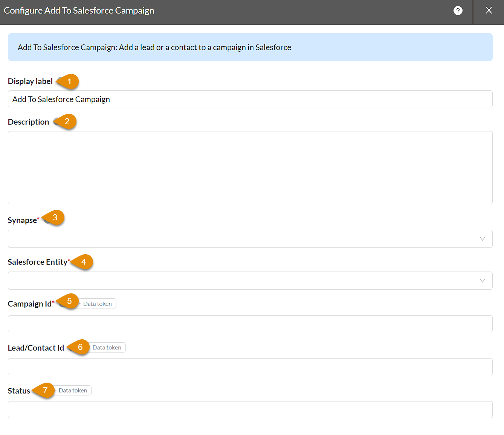Add a Data token for Campaign Id
Viewport: 504px width, 435px height.
click(96, 304)
